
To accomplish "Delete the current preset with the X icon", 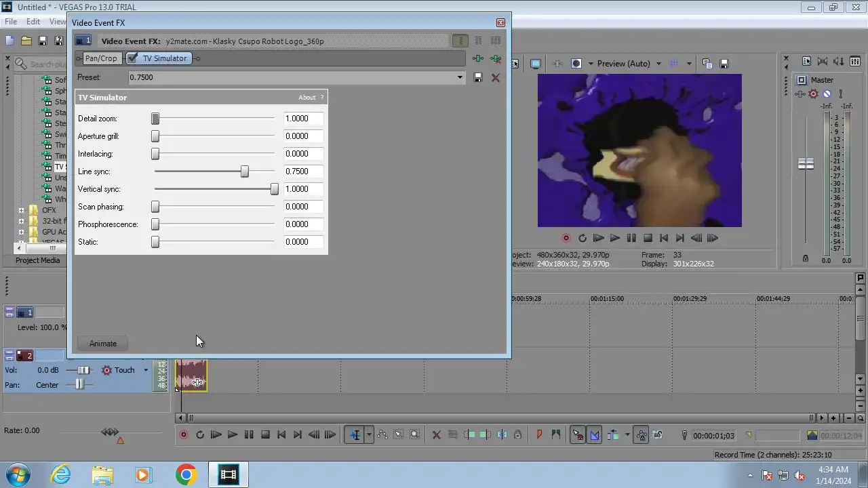I will (496, 77).
